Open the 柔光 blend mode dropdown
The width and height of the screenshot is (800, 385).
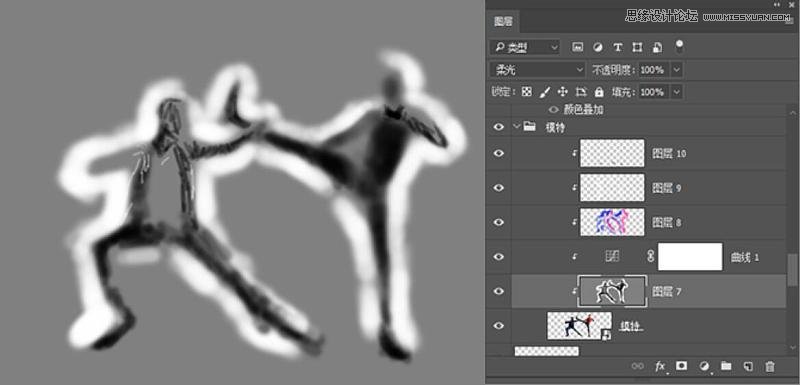(538, 70)
